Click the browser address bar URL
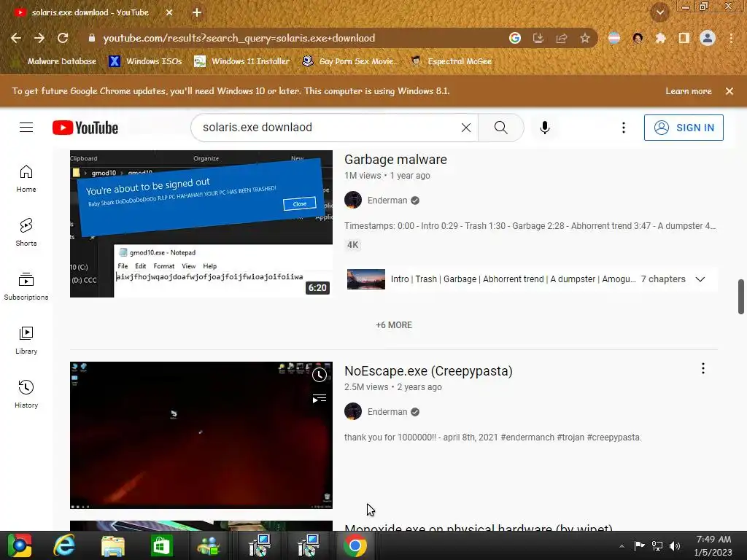The height and width of the screenshot is (560, 747). pyautogui.click(x=239, y=38)
